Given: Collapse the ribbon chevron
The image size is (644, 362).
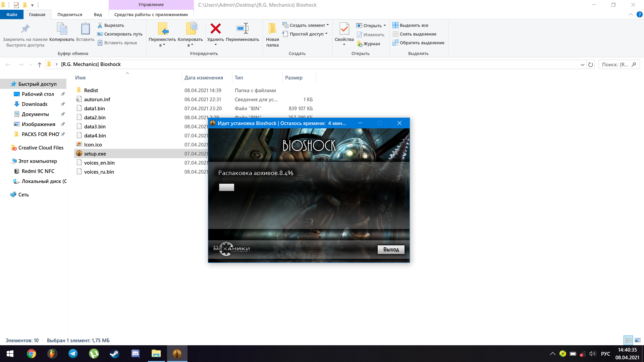Looking at the screenshot, I should 631,14.
